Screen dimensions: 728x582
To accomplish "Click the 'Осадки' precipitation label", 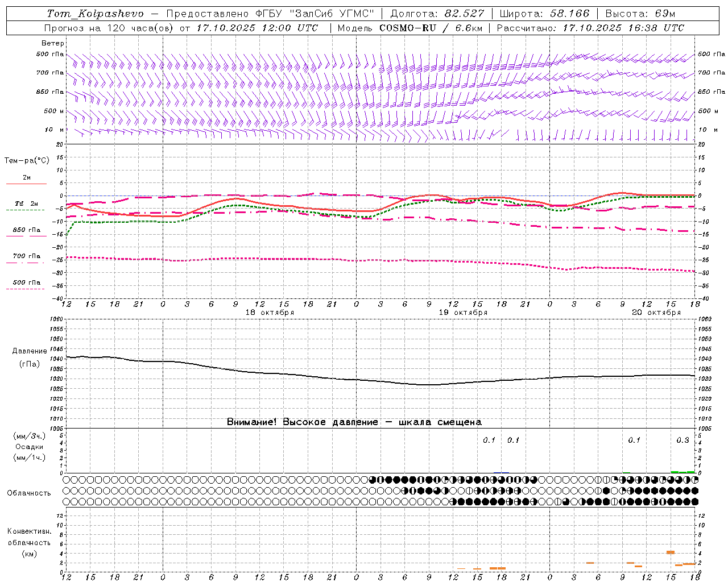I will pyautogui.click(x=30, y=447).
